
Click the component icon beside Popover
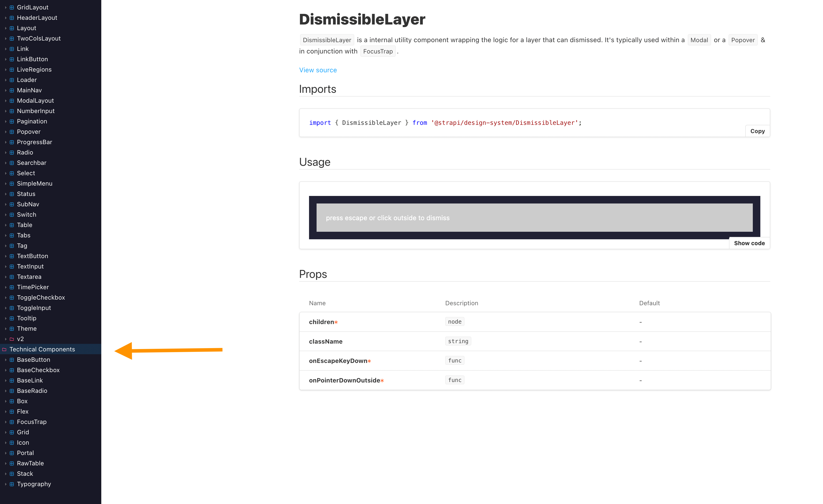(12, 132)
